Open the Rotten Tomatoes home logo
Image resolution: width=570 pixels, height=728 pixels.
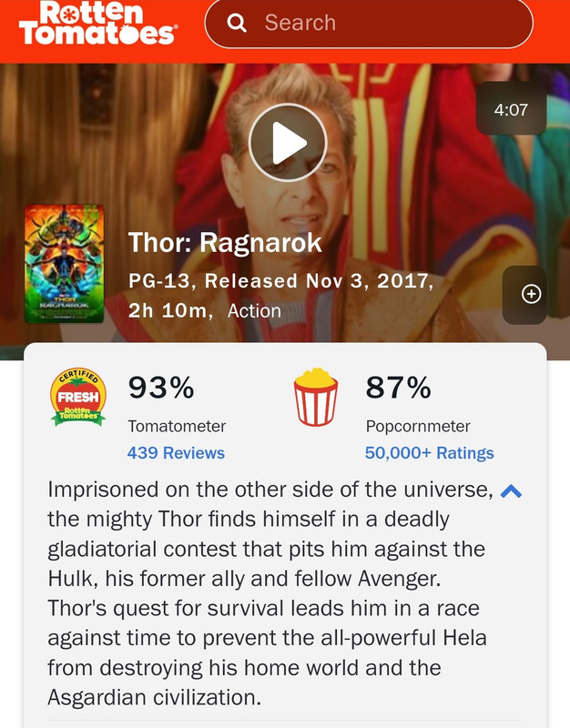tap(97, 24)
